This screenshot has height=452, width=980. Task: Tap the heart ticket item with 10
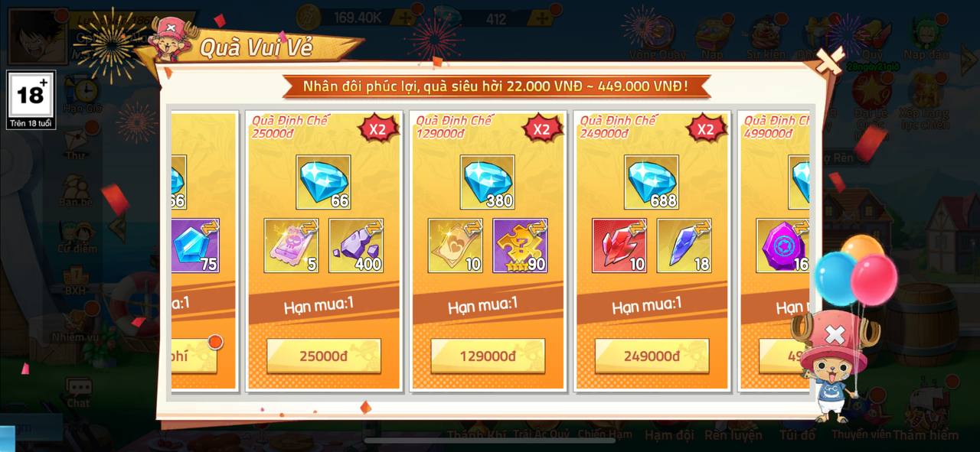[456, 246]
